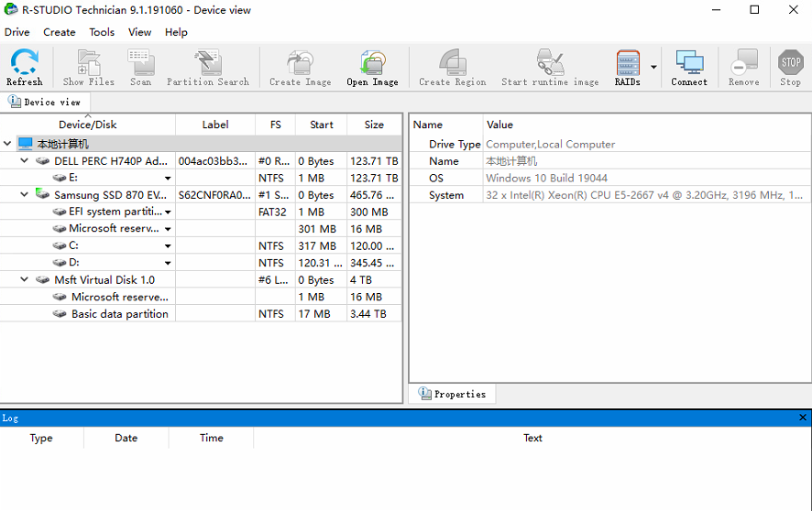Click the Log Date column header
812x511 pixels.
pyautogui.click(x=126, y=438)
